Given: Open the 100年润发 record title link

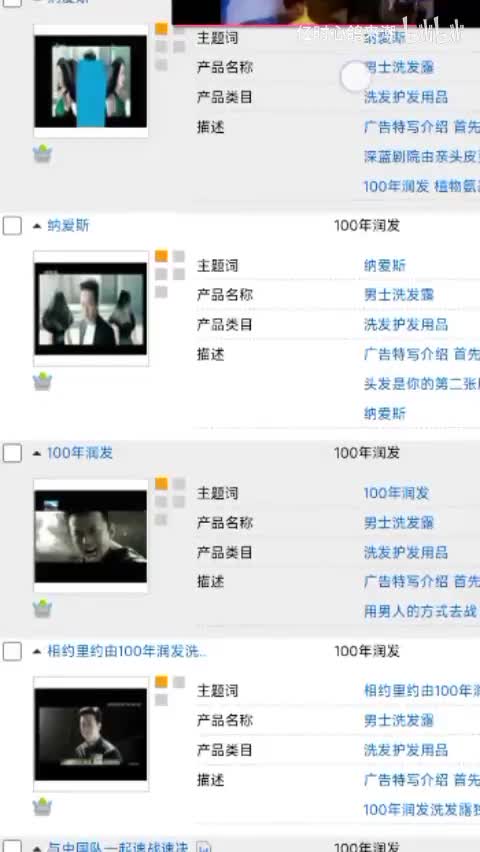Looking at the screenshot, I should click(x=80, y=453).
